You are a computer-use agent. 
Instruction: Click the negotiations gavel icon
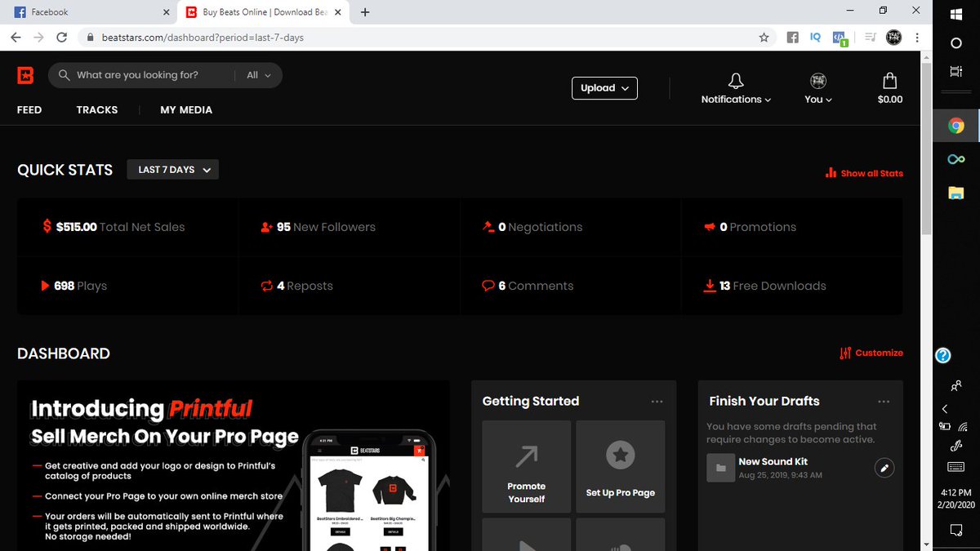pyautogui.click(x=488, y=227)
